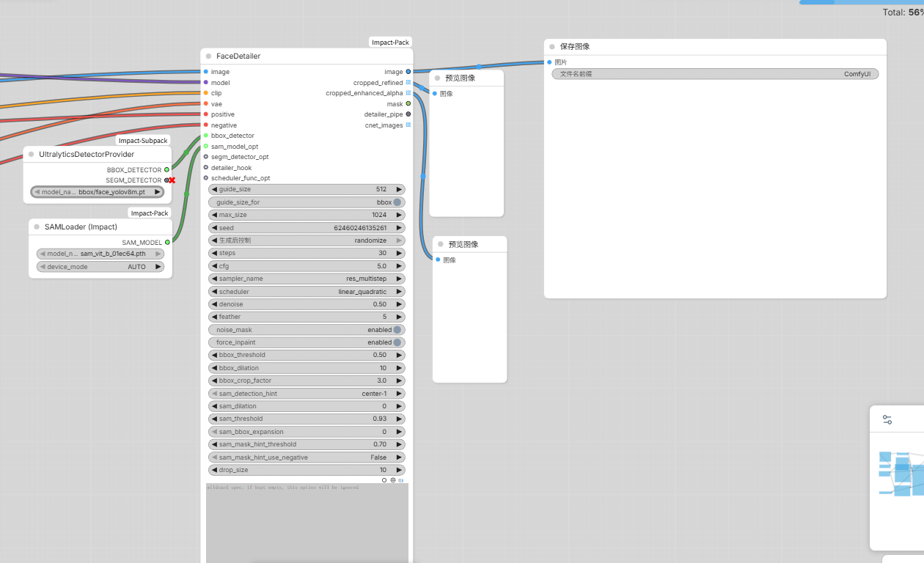The width and height of the screenshot is (924, 563).
Task: Increase steps value with right arrow
Action: click(x=400, y=253)
